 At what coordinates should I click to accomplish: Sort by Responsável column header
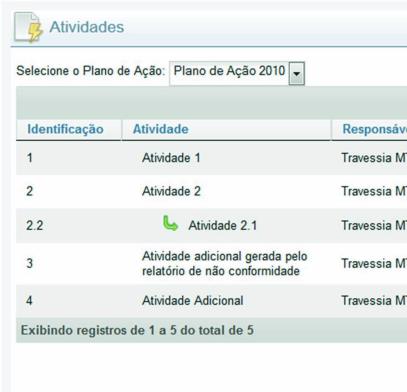coord(375,129)
